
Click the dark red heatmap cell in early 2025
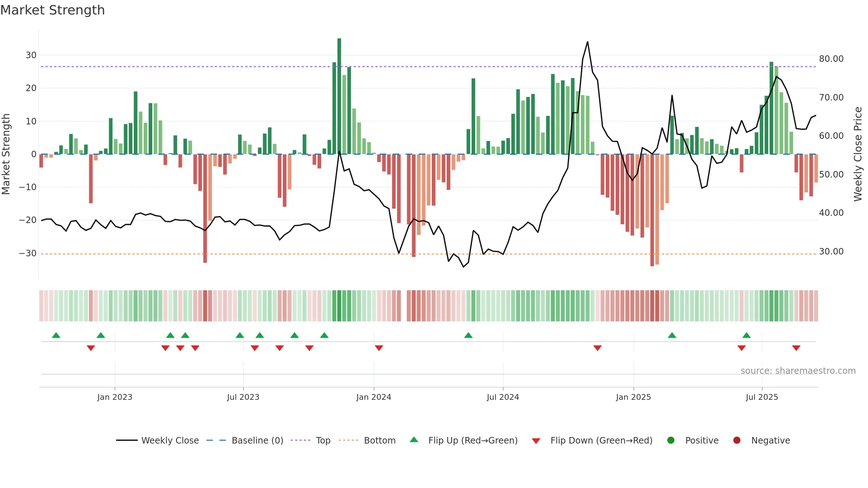tap(652, 306)
